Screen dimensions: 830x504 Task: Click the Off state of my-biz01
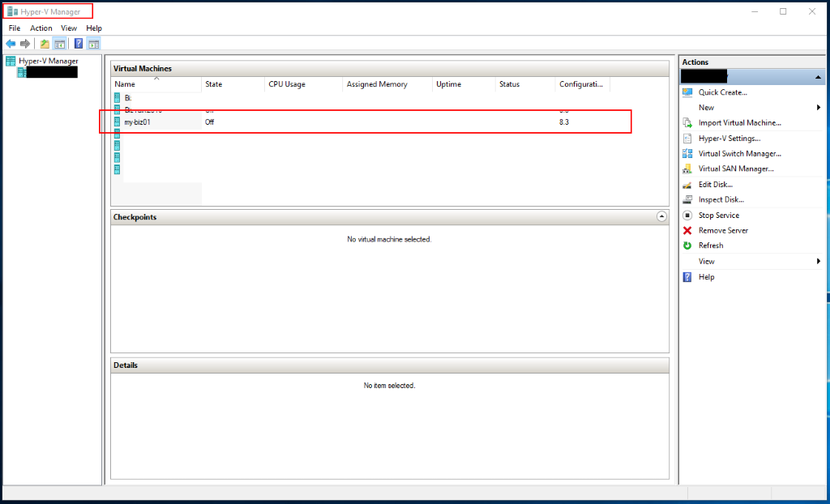[x=210, y=122]
